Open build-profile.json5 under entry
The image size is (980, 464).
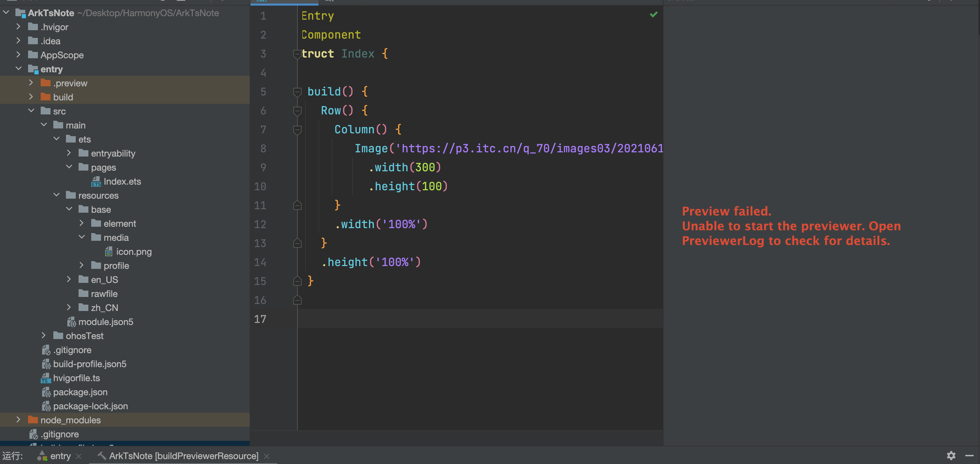pos(89,364)
